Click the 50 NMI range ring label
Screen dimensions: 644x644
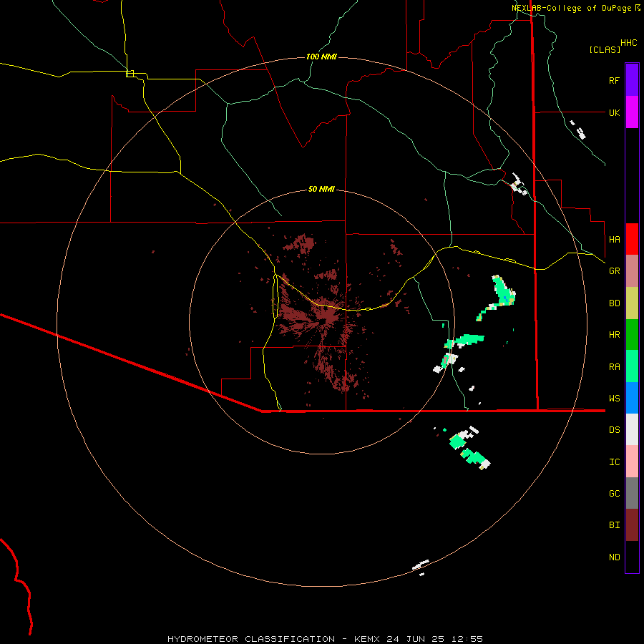[x=321, y=189]
